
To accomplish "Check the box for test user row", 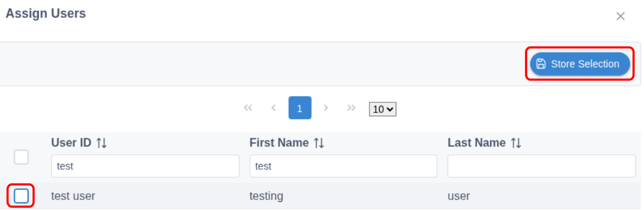I will tap(21, 196).
